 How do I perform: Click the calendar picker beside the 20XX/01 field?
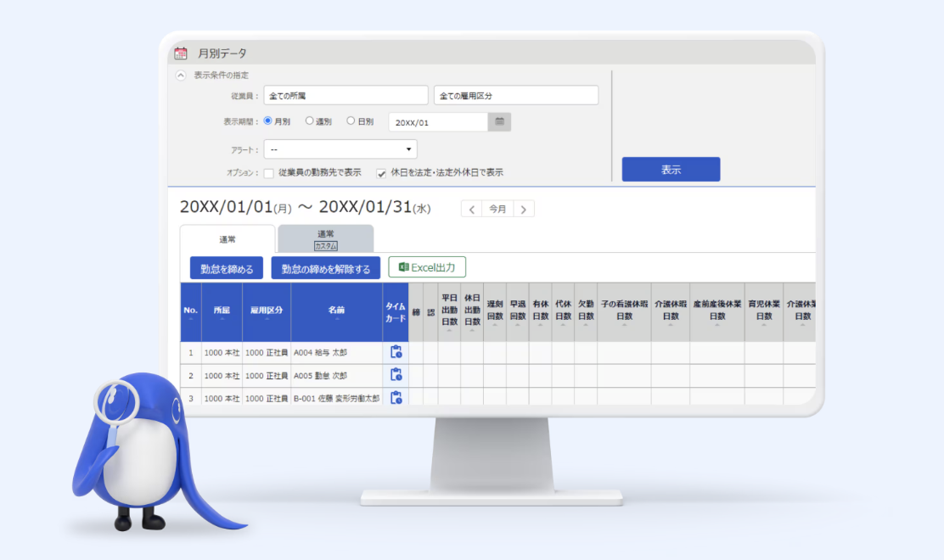[499, 121]
